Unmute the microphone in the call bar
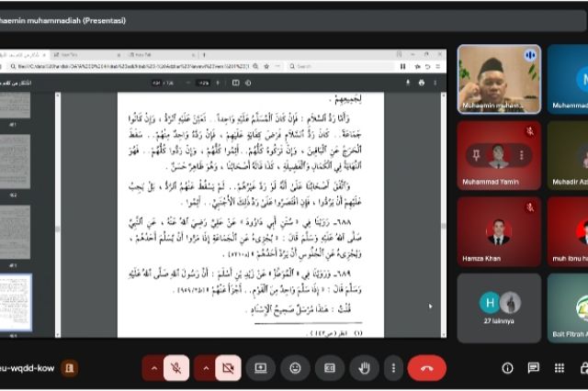Viewport: 588px width, 391px height. click(176, 368)
